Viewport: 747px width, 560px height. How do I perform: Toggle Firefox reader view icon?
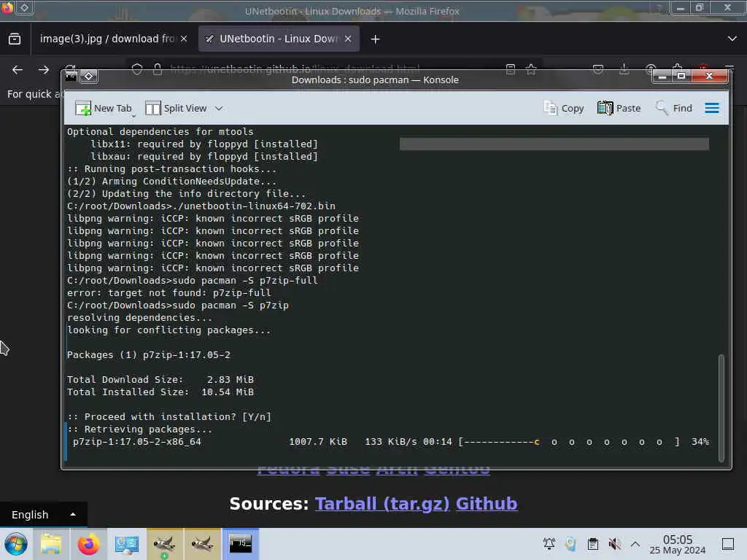click(510, 69)
